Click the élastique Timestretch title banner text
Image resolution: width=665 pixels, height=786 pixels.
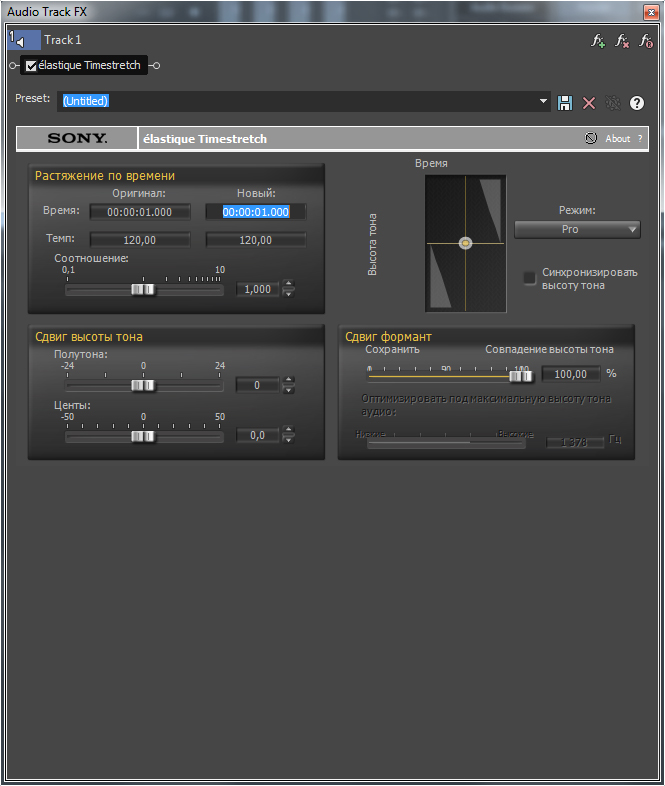coord(205,139)
